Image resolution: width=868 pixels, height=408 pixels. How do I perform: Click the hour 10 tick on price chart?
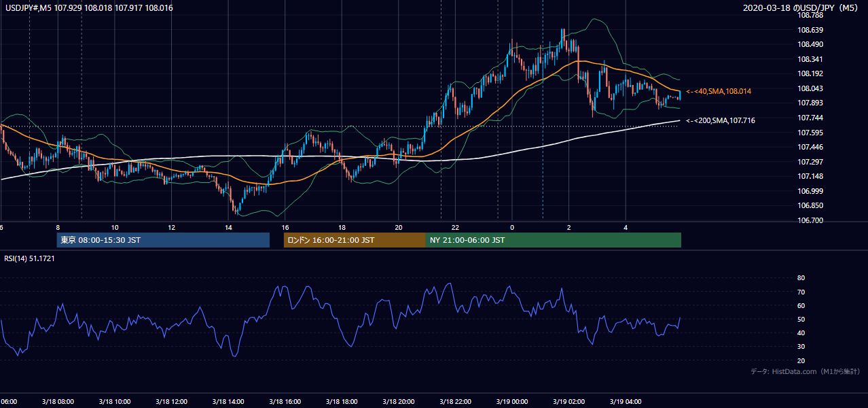tap(115, 227)
